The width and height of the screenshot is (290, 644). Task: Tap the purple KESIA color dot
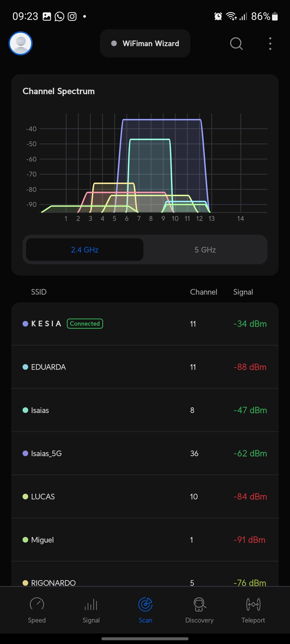coord(26,324)
